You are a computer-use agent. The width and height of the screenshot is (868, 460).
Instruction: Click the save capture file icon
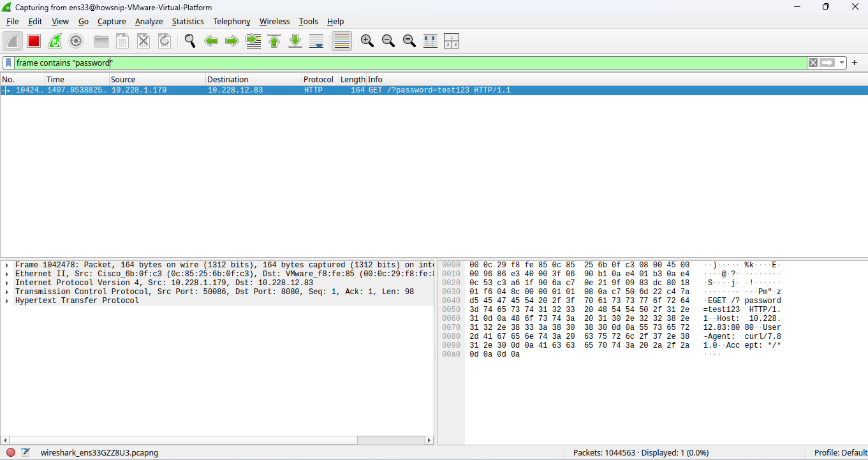pos(122,41)
